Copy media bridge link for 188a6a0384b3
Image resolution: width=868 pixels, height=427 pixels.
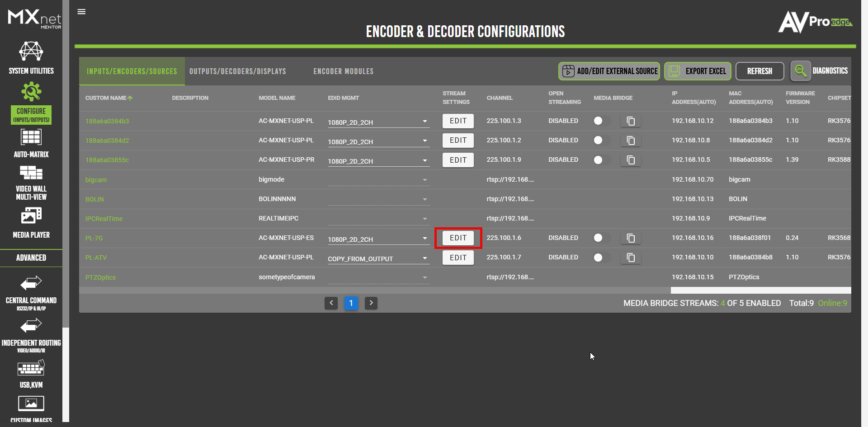click(631, 121)
